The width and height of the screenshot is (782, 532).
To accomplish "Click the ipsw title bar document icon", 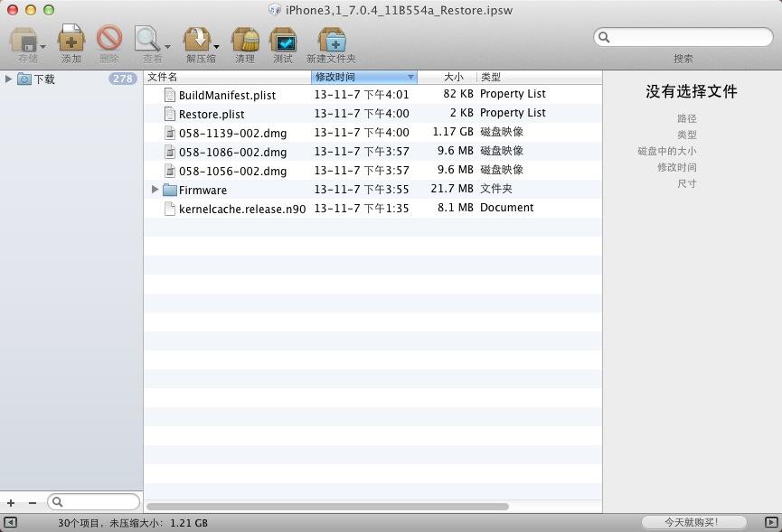I will tap(275, 9).
